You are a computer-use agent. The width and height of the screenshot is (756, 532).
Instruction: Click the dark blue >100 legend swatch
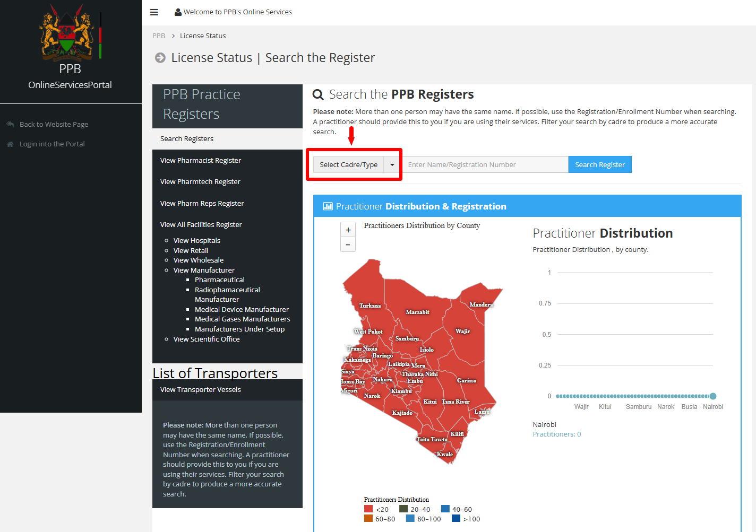coord(456,518)
